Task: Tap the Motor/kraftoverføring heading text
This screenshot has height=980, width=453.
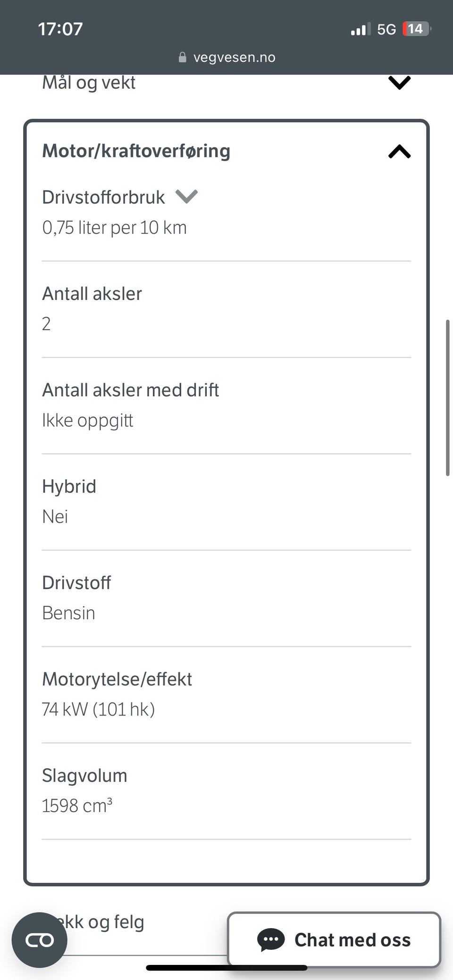Action: 136,151
